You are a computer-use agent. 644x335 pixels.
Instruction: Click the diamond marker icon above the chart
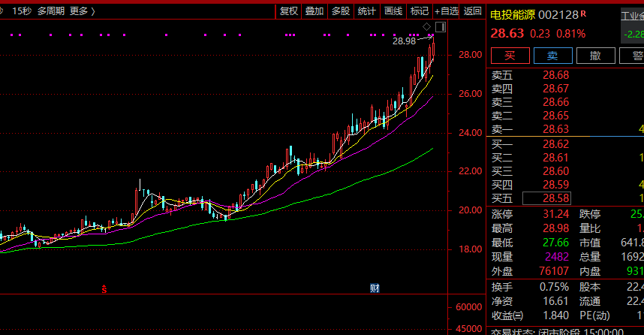point(427,27)
